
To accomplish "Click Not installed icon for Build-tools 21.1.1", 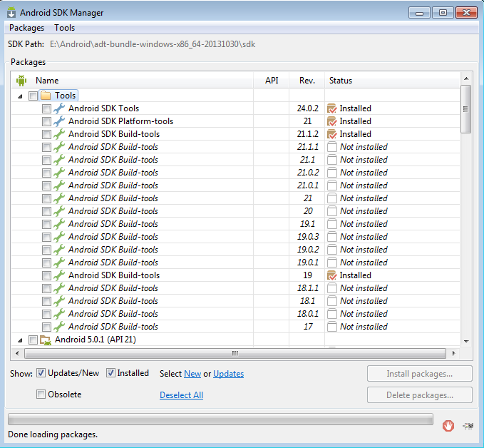I will coord(332,147).
